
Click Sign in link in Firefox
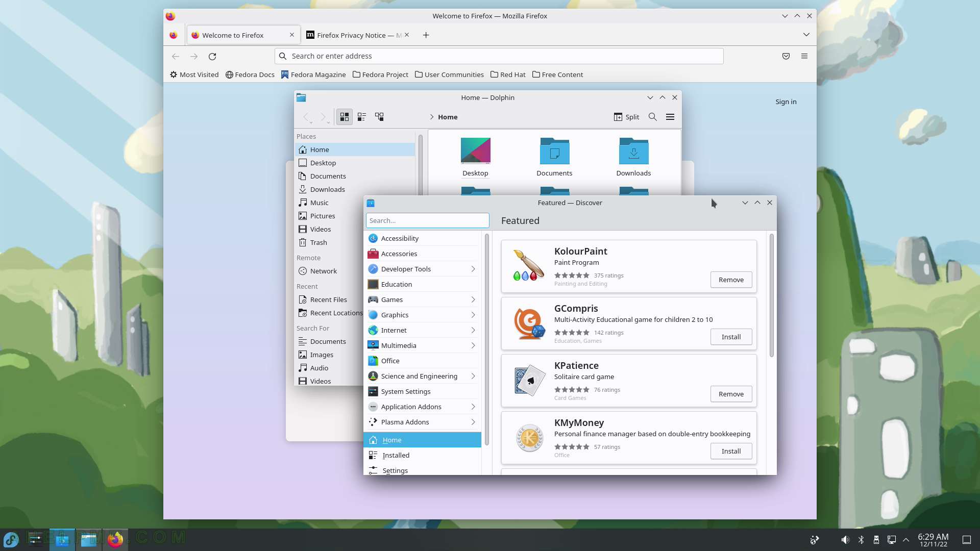click(x=786, y=102)
